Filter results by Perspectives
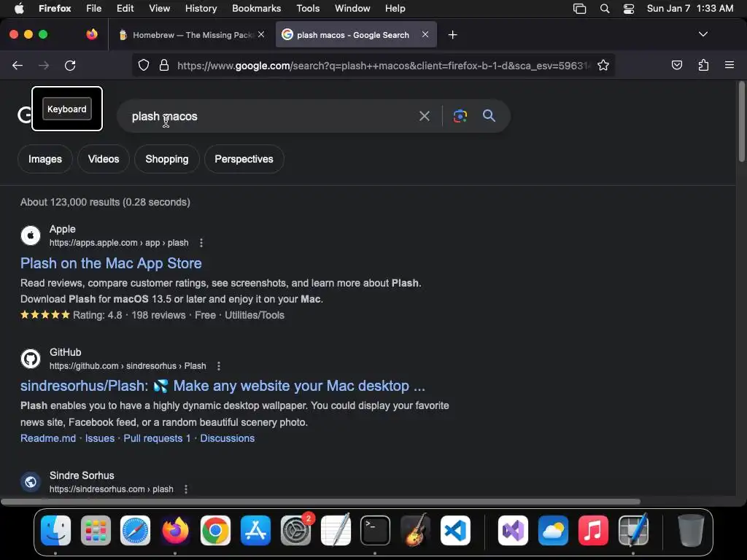 [244, 159]
